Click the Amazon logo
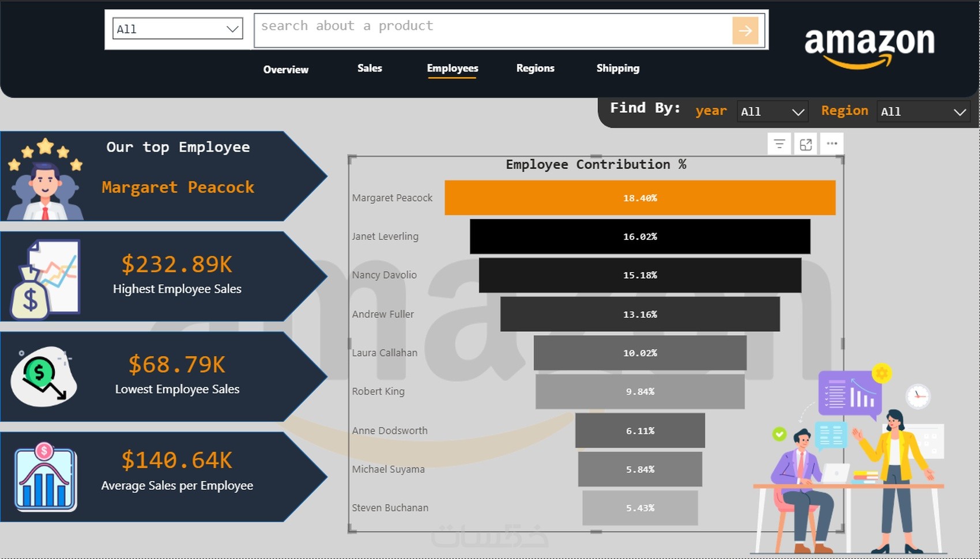 click(x=869, y=48)
